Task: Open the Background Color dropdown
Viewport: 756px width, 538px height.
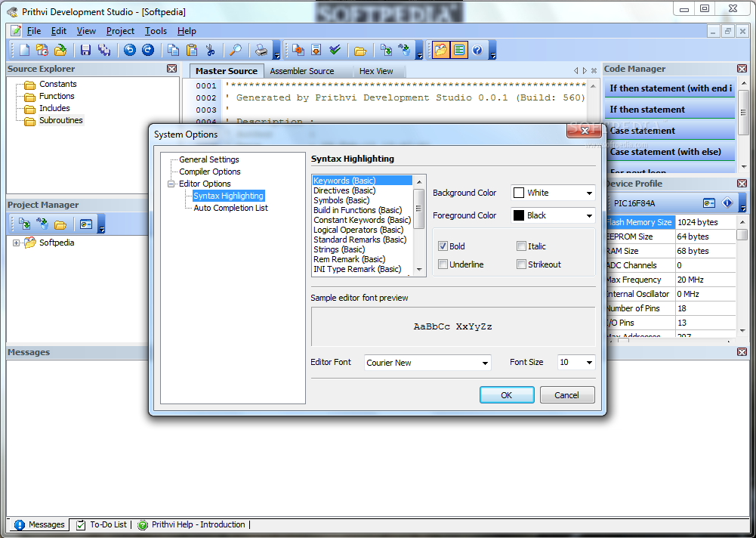Action: coord(589,193)
